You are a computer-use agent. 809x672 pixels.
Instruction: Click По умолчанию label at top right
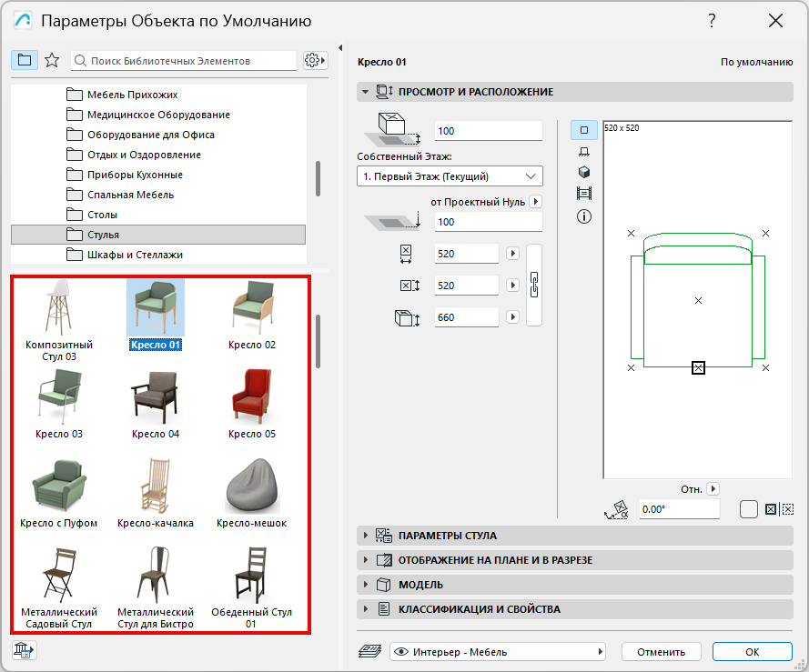[x=756, y=62]
